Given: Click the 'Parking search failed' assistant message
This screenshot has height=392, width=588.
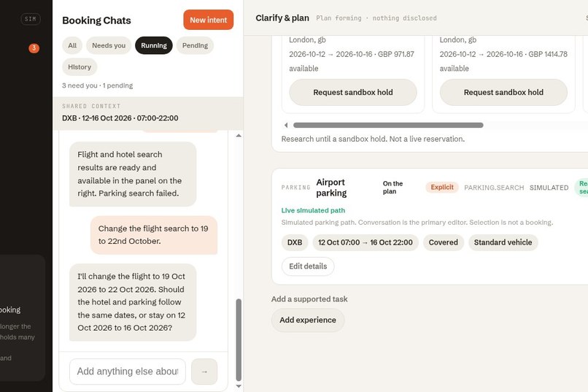Looking at the screenshot, I should 133,174.
